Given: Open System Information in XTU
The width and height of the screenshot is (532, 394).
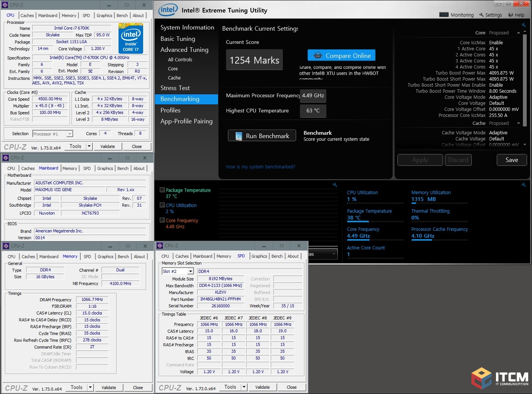Looking at the screenshot, I should 187,27.
